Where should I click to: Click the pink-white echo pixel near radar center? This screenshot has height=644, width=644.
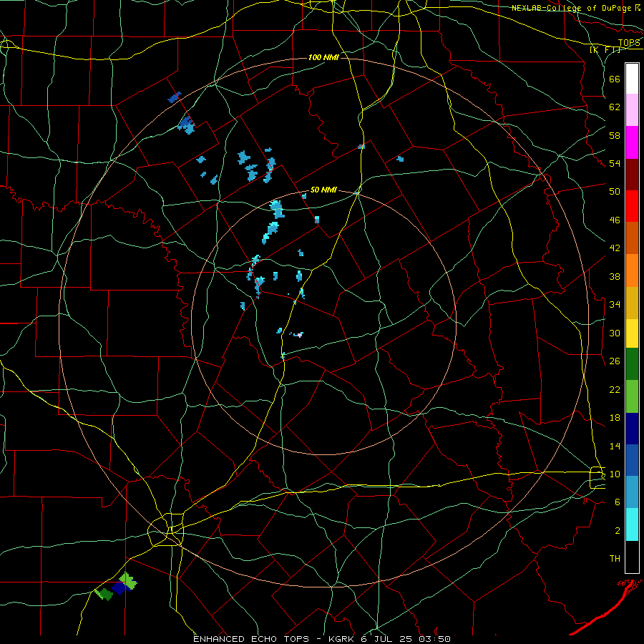(299, 335)
